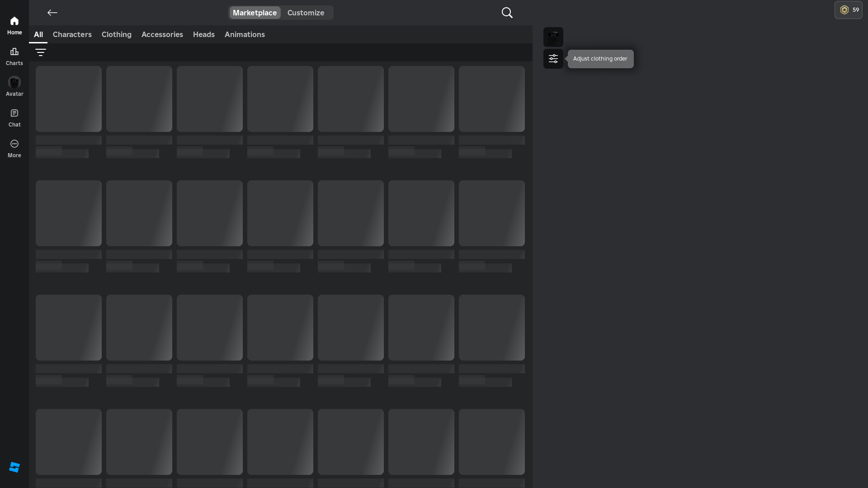Screen dimensions: 868x488
Task: Open the Robux balance showing 59
Action: coord(848,10)
